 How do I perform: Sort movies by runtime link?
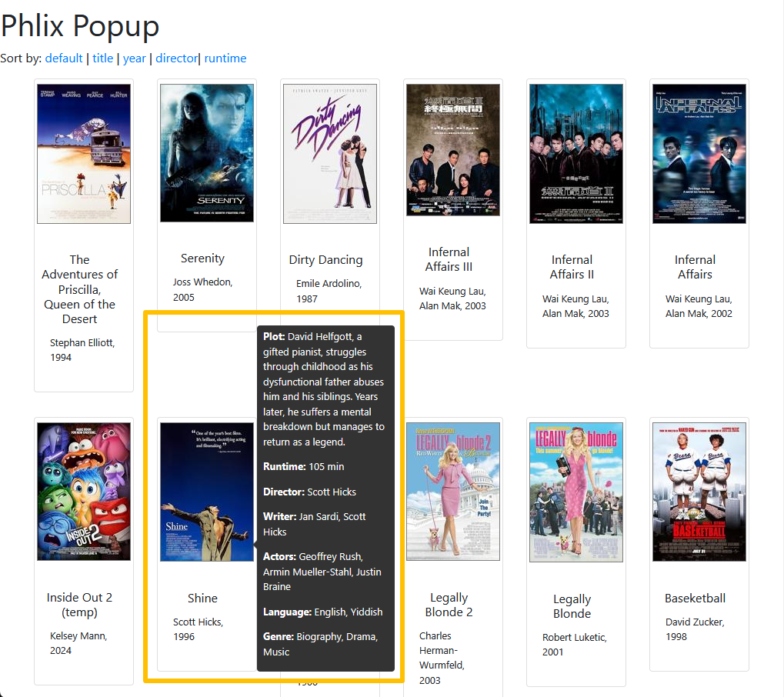[x=225, y=58]
